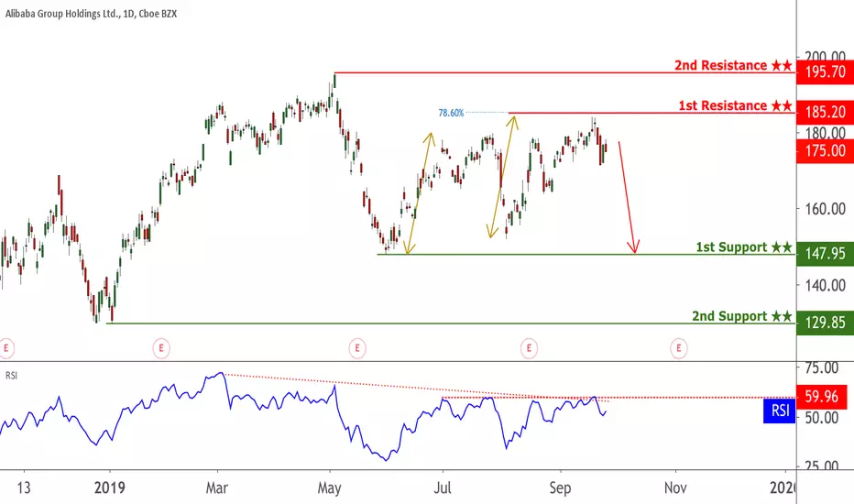This screenshot has width=854, height=504.
Task: Click the Jul date axis label
Action: click(443, 488)
